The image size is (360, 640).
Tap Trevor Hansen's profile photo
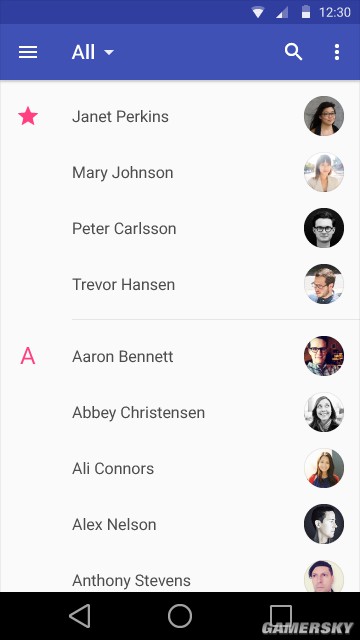pos(324,284)
